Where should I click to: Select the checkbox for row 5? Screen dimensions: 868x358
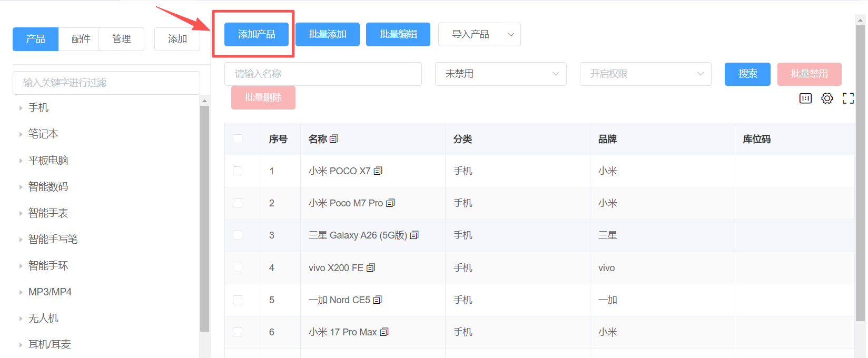238,300
